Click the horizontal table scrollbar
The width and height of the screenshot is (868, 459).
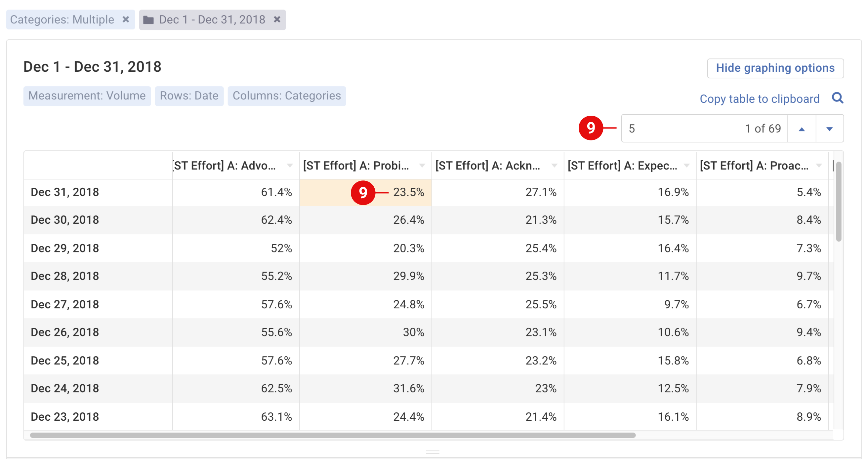(333, 435)
